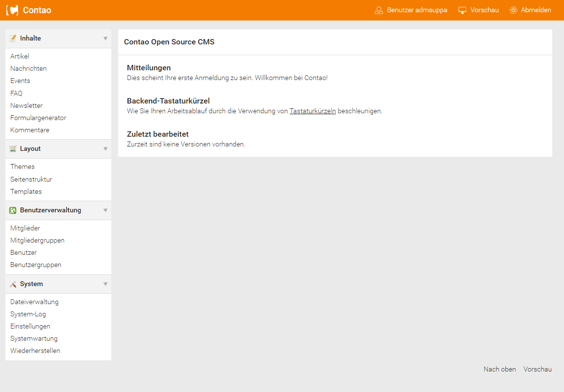Collapse the Inhalte section arrow
Screen dimensions: 564x392
click(x=105, y=39)
